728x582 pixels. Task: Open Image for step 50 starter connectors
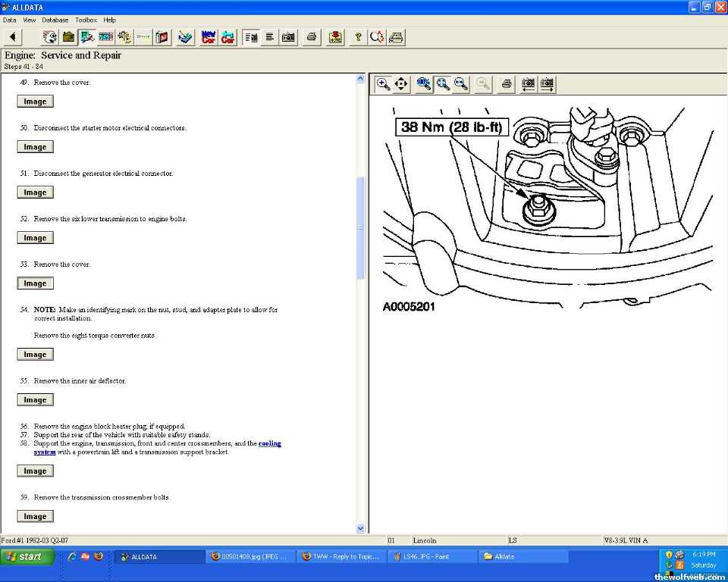[35, 147]
